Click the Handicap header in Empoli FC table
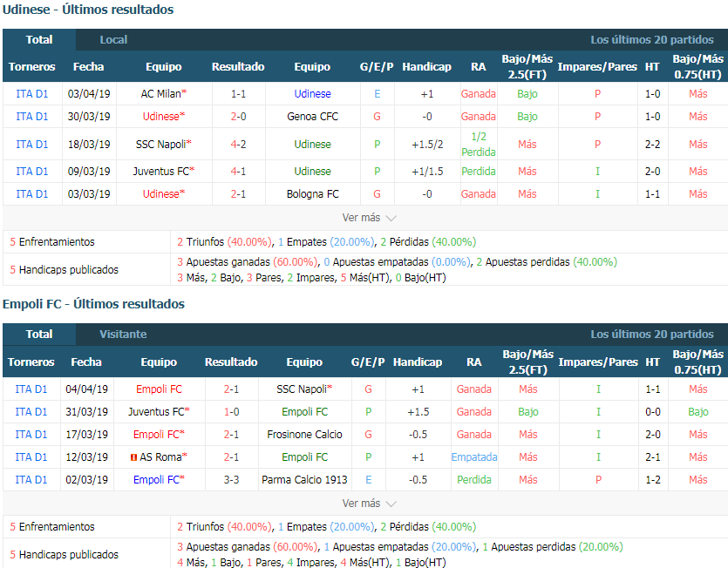The image size is (728, 568). [x=418, y=362]
